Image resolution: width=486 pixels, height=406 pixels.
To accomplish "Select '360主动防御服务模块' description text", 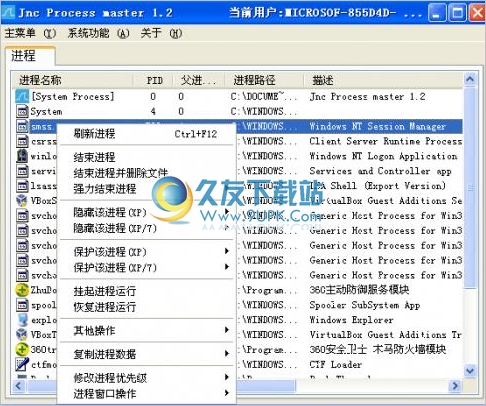I will point(359,290).
